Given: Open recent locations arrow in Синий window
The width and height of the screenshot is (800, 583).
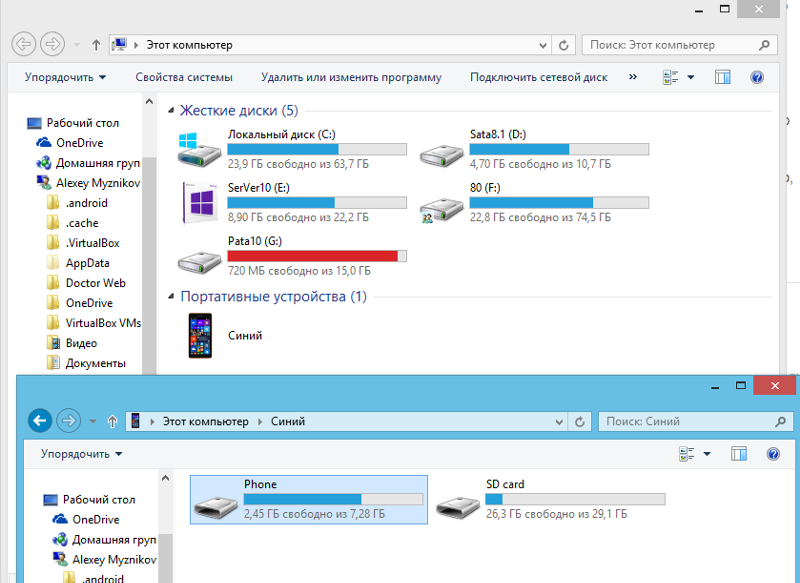Looking at the screenshot, I should coord(93,421).
